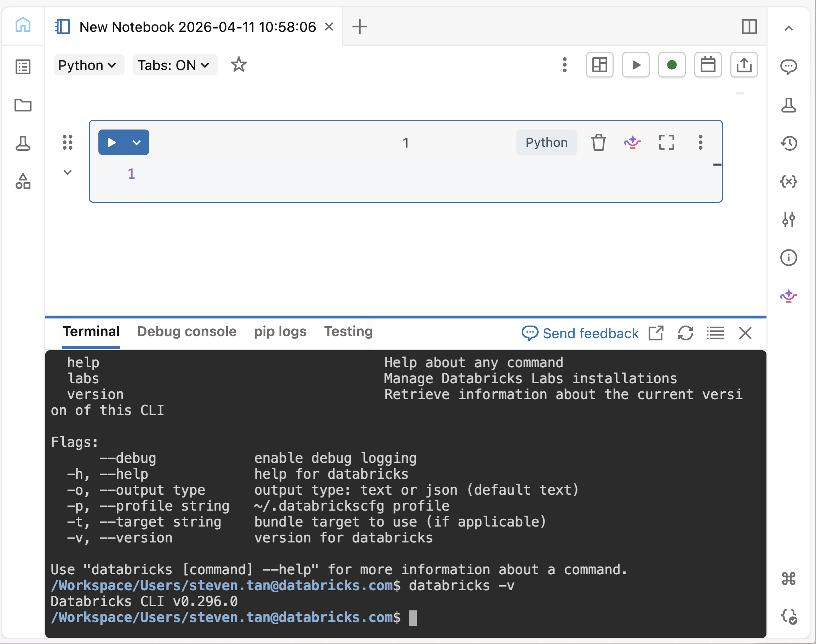Run all cells with play button
Screen dimensions: 816x644
tap(636, 65)
